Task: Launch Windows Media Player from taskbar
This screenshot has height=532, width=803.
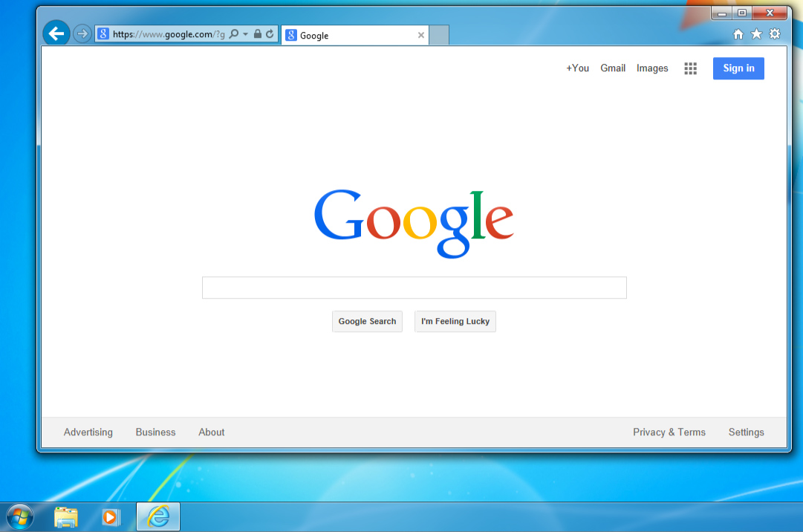Action: (x=111, y=517)
